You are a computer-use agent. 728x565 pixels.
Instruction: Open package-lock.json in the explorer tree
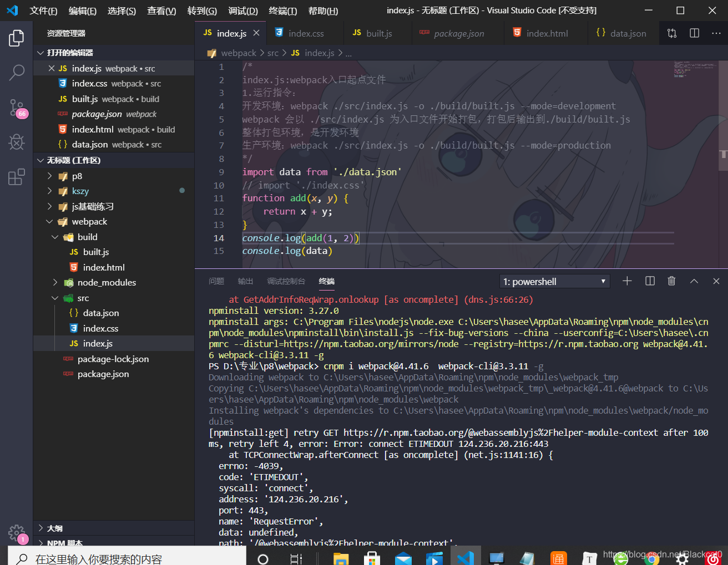tap(114, 359)
